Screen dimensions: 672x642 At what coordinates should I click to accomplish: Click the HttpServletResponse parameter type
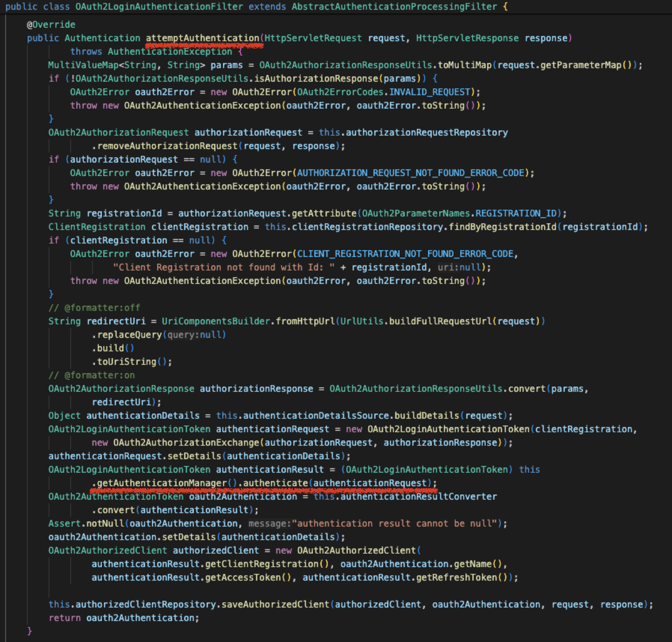point(467,38)
